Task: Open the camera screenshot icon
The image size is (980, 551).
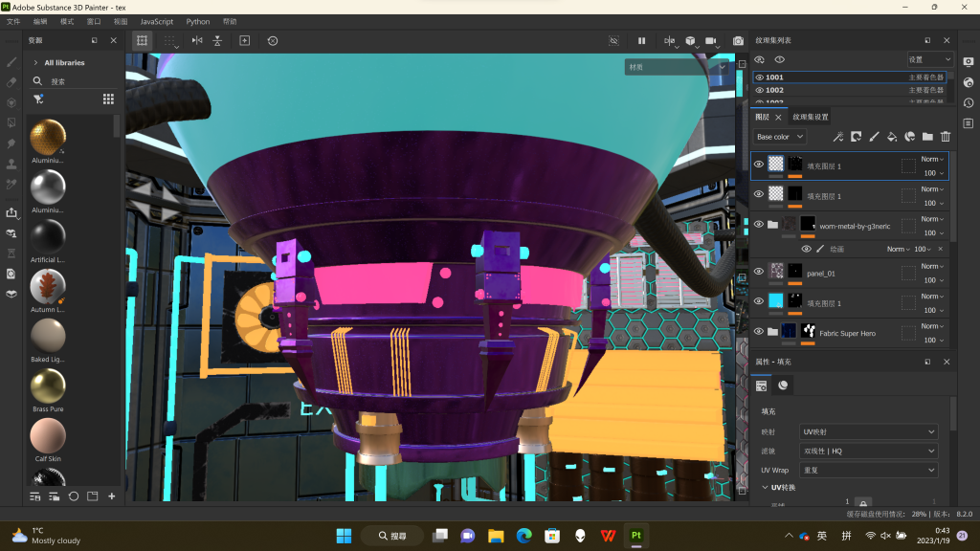Action: point(738,40)
